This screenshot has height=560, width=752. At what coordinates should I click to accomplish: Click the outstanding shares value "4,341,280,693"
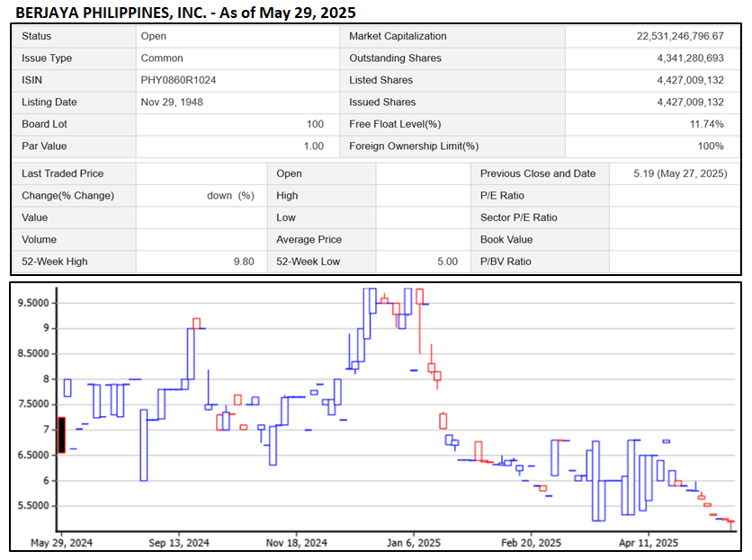click(x=690, y=58)
